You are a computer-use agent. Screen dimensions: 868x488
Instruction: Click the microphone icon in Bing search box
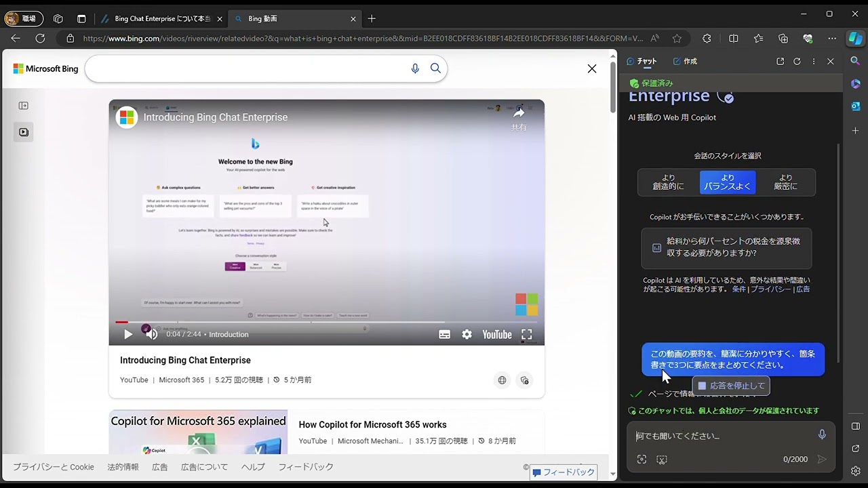[415, 68]
